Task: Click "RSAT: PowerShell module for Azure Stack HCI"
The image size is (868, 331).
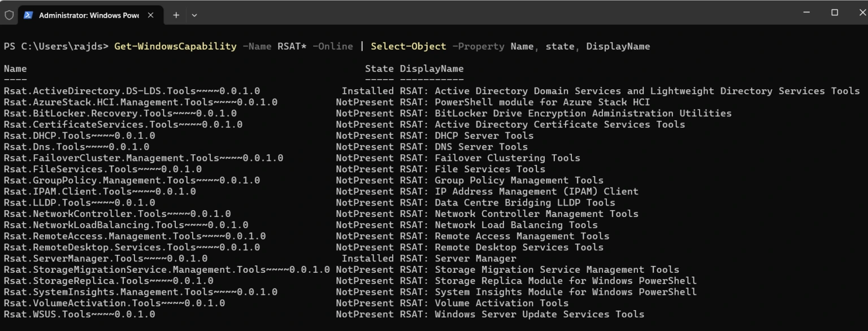Action: tap(525, 102)
